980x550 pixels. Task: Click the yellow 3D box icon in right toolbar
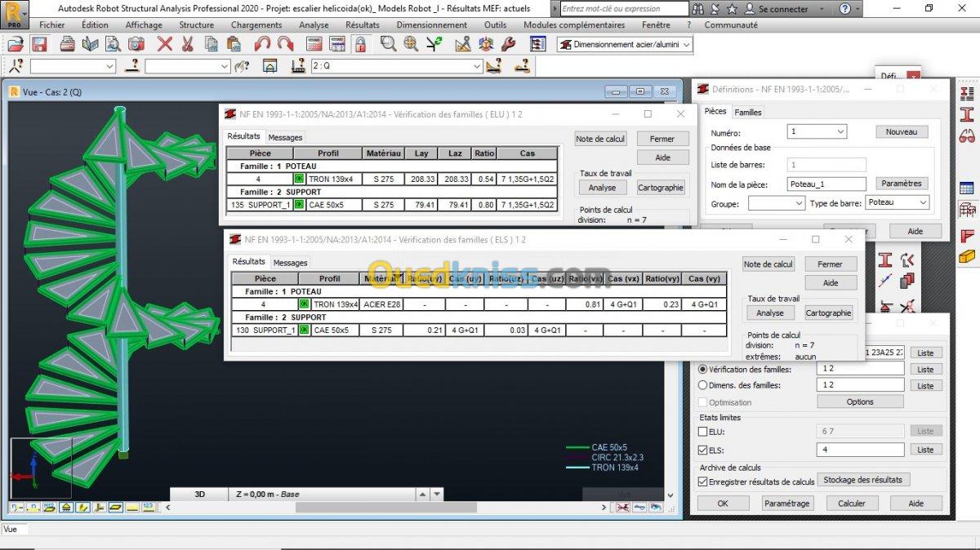click(x=967, y=256)
